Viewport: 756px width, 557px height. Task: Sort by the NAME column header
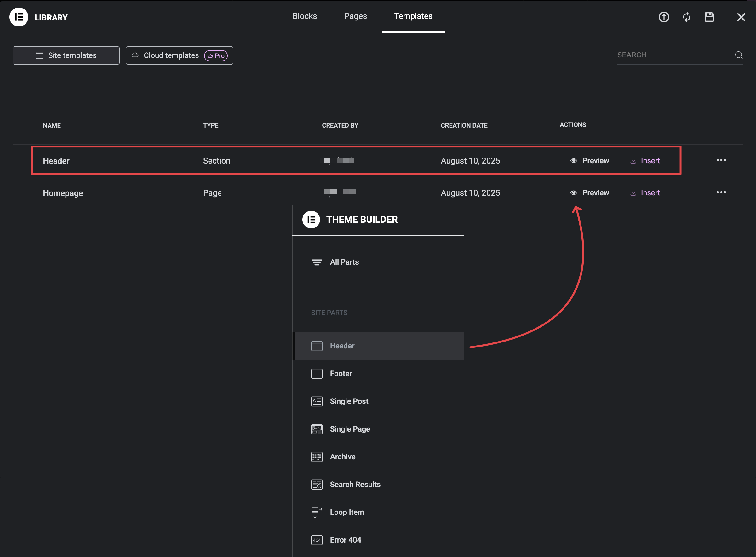tap(52, 125)
